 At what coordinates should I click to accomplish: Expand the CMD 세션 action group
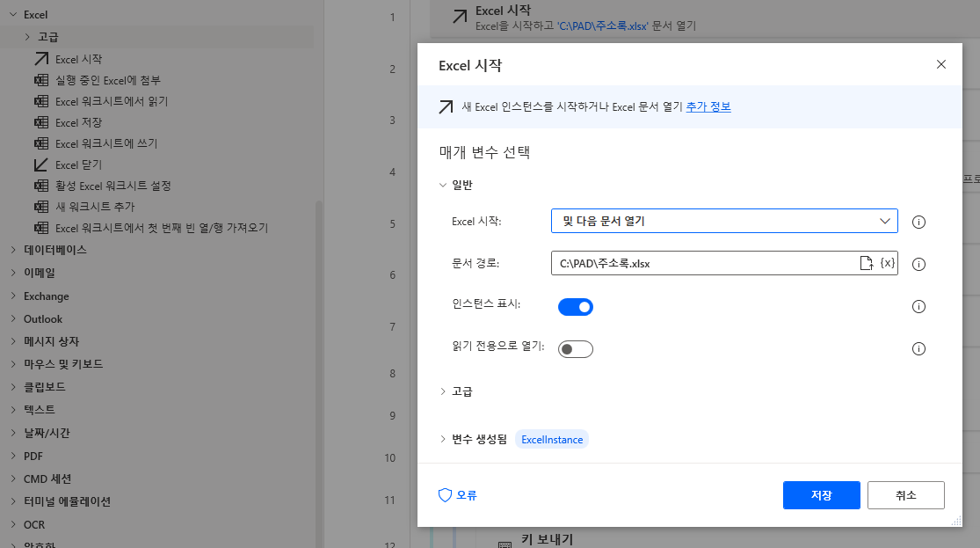(x=13, y=479)
